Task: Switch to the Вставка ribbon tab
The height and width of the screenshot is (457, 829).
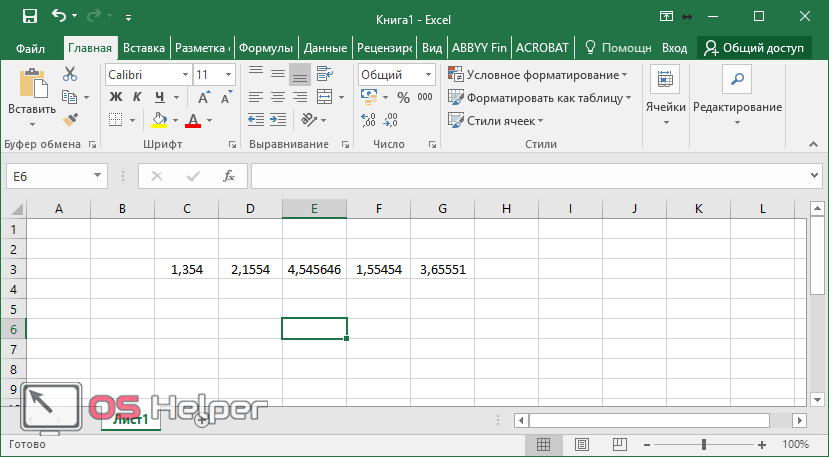Action: 144,47
